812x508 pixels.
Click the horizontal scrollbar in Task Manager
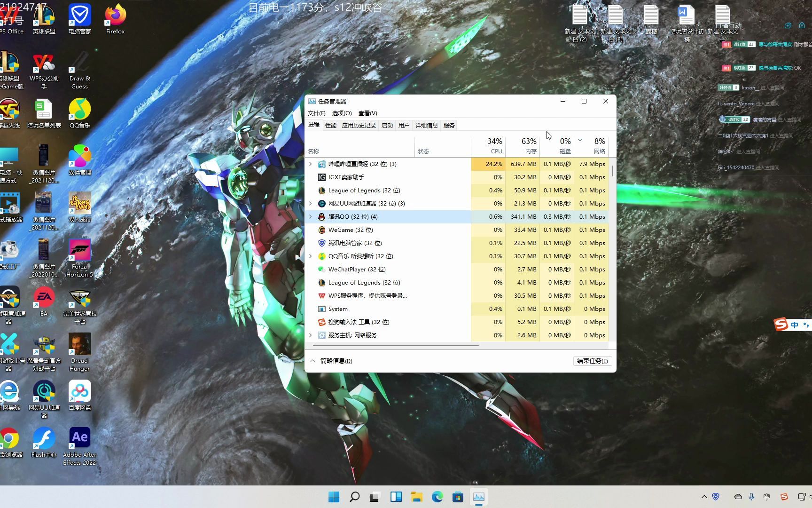click(x=396, y=346)
